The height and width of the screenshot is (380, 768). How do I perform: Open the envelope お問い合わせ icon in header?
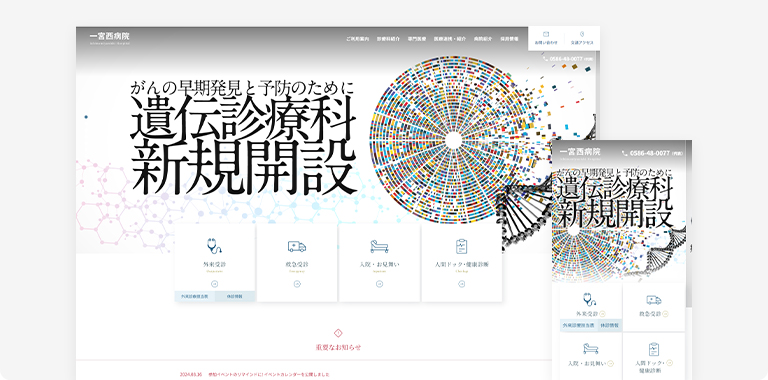[546, 34]
